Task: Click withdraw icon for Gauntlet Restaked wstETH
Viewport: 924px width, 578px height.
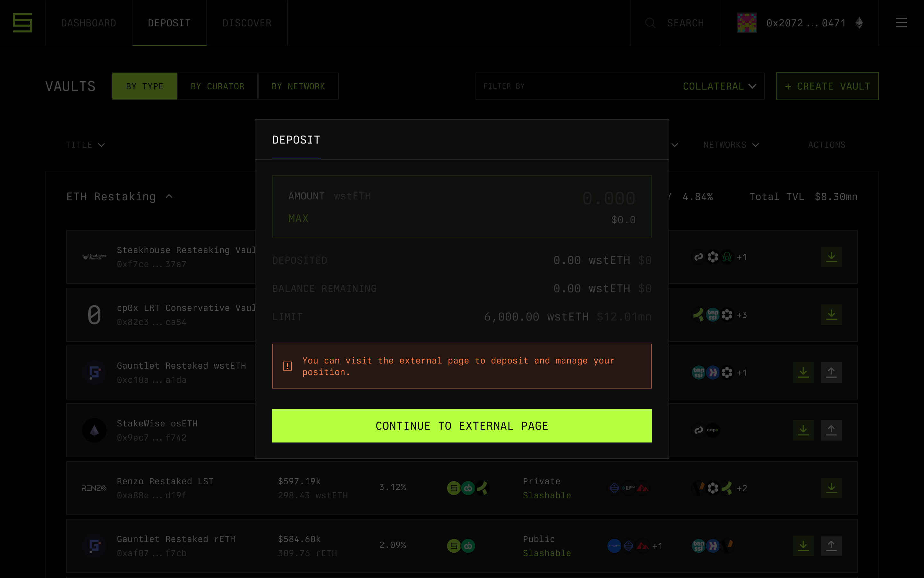Action: [831, 372]
